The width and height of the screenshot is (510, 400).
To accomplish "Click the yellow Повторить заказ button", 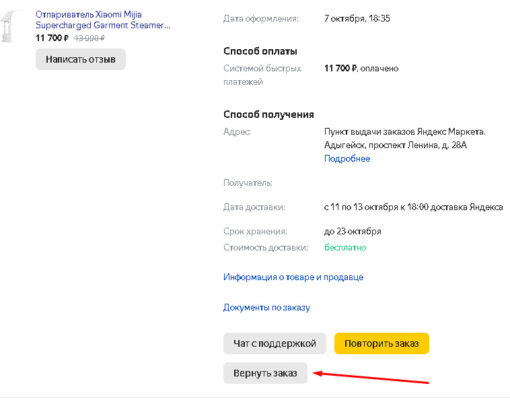I will pyautogui.click(x=382, y=343).
